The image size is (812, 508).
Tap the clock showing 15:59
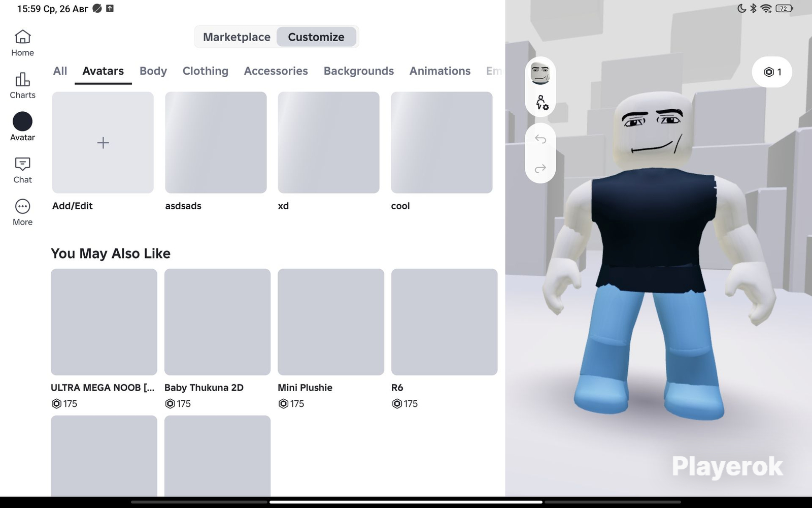coord(29,9)
